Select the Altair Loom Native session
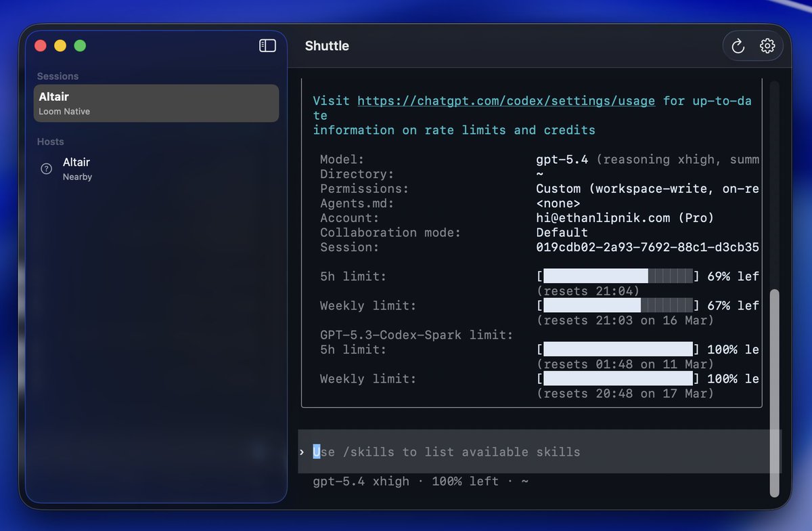812x531 pixels. (x=156, y=103)
